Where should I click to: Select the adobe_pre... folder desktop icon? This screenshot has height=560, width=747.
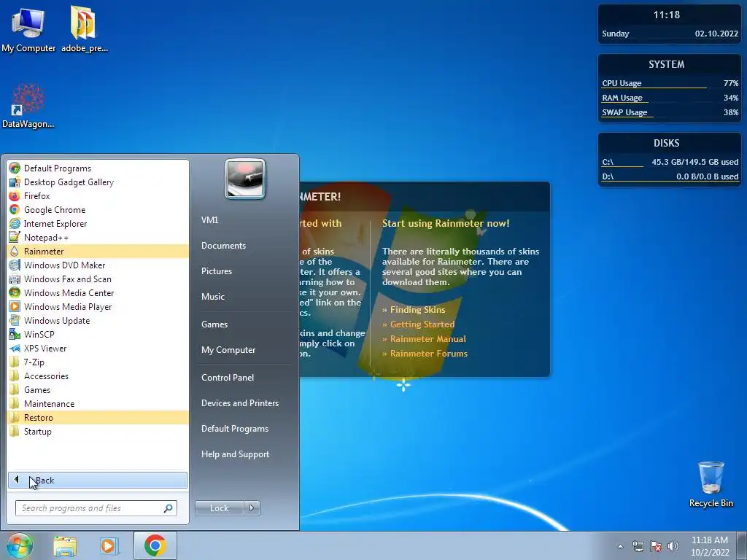coord(85,29)
